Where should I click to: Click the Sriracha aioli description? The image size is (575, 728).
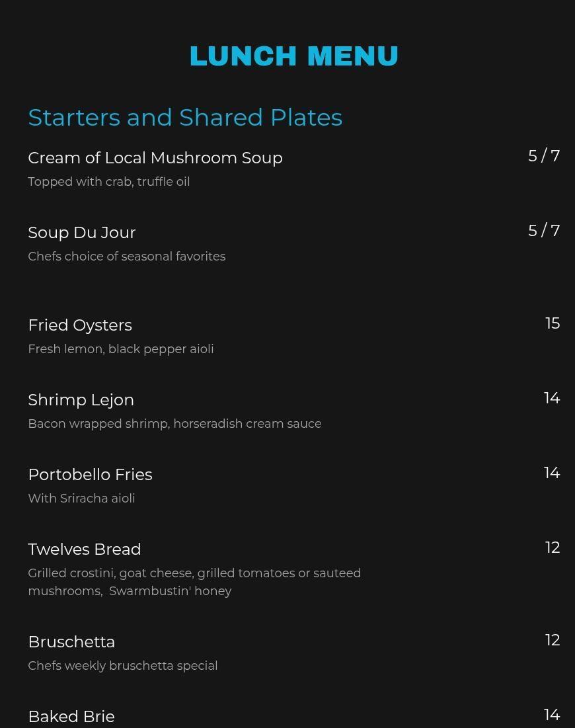81,499
